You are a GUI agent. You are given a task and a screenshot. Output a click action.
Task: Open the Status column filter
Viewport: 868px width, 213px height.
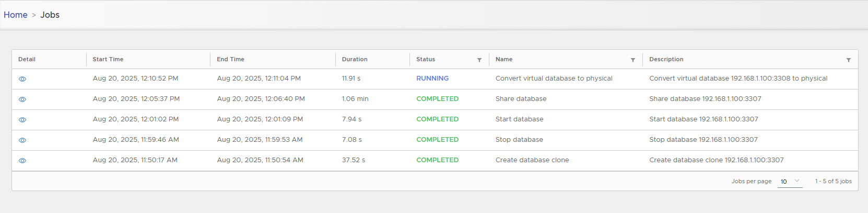[479, 60]
